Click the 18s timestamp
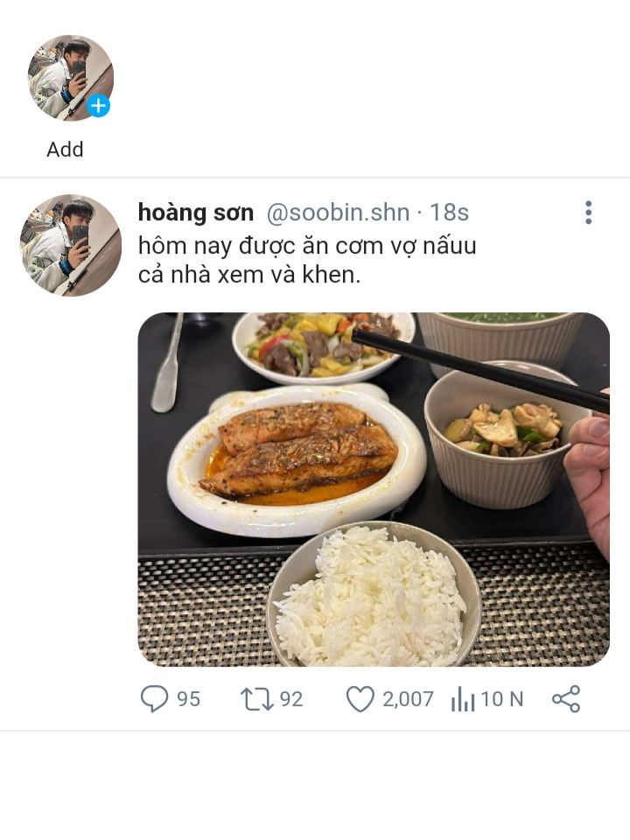630x840 pixels. 450,213
